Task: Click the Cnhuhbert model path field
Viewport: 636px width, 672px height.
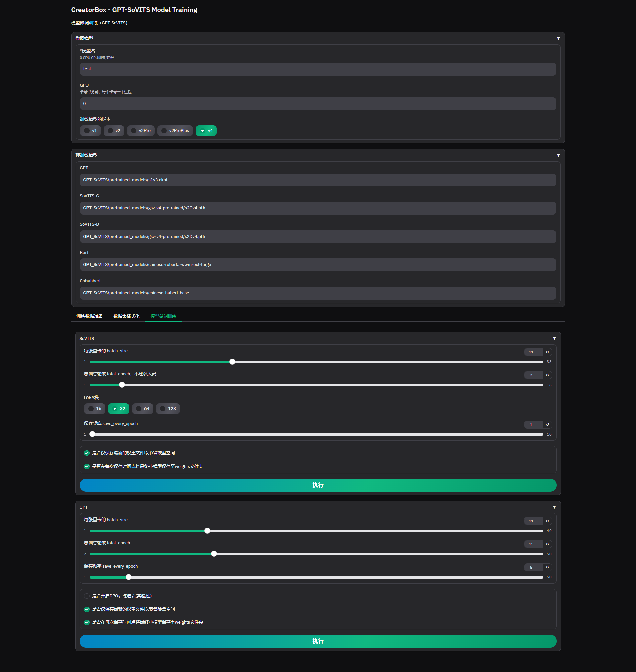Action: [x=318, y=293]
